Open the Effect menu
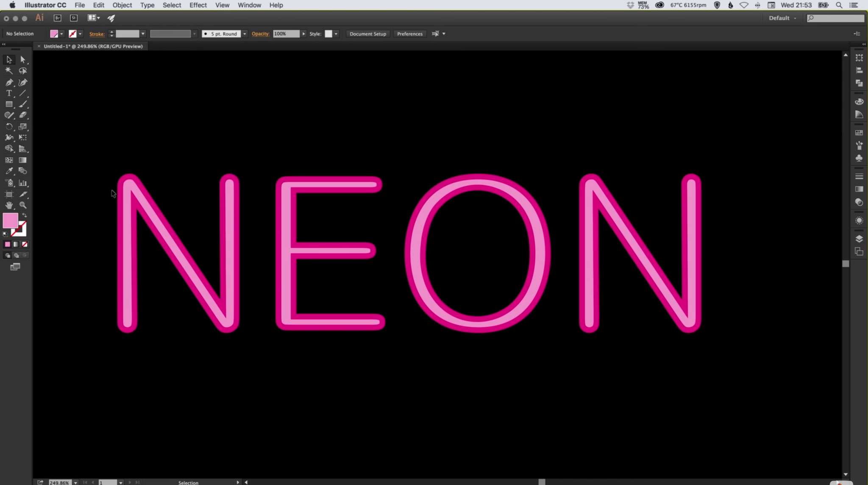The image size is (868, 485). [x=198, y=5]
